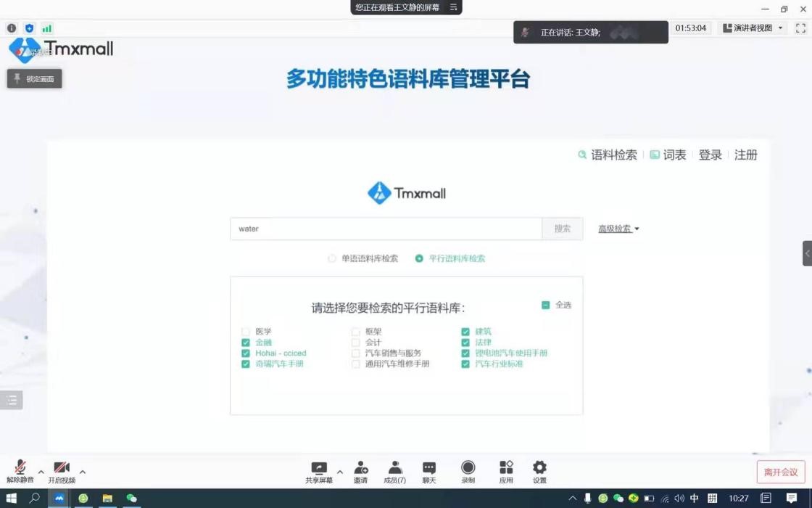Uncheck the 法律 corpus checkbox
Viewport: 812px width, 508px height.
point(465,343)
